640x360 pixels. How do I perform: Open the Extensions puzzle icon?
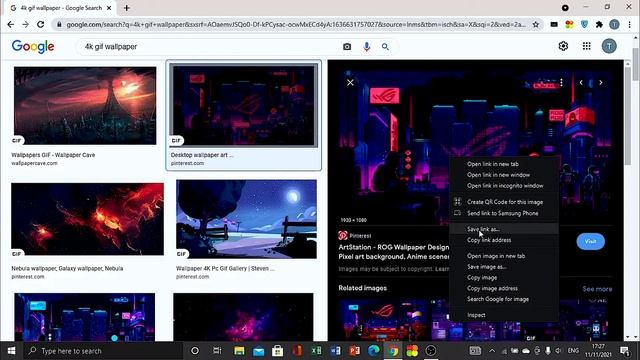599,24
